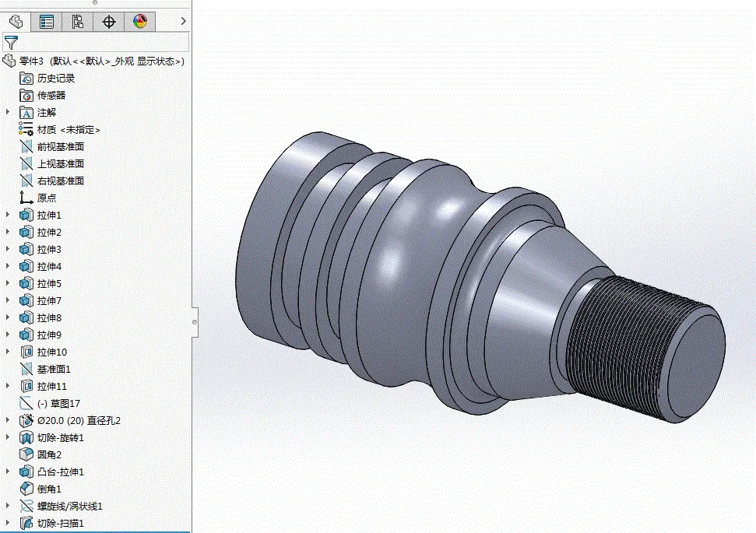Expand the 拉伸4 feature
The image size is (756, 533).
[7, 266]
